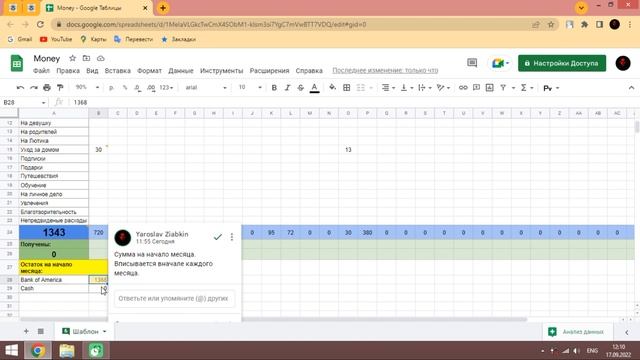This screenshot has width=640, height=360.
Task: Start a Google Meet call
Action: (500, 63)
